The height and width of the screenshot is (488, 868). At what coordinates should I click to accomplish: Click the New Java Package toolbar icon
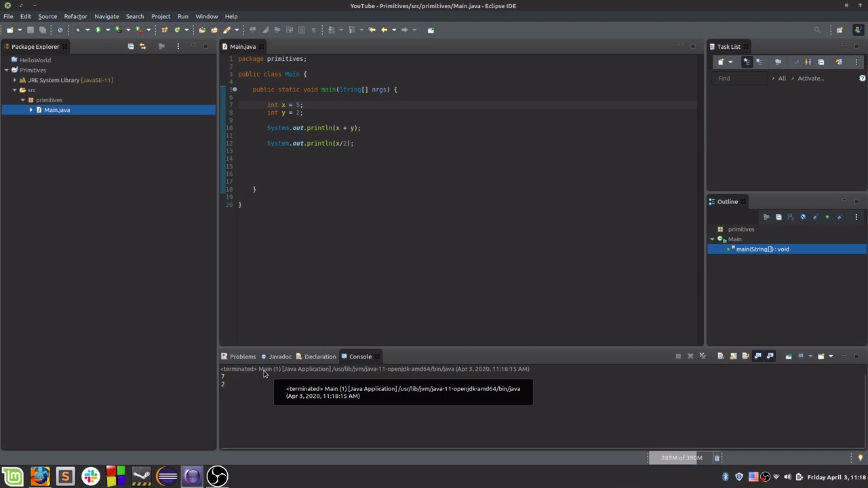point(164,30)
